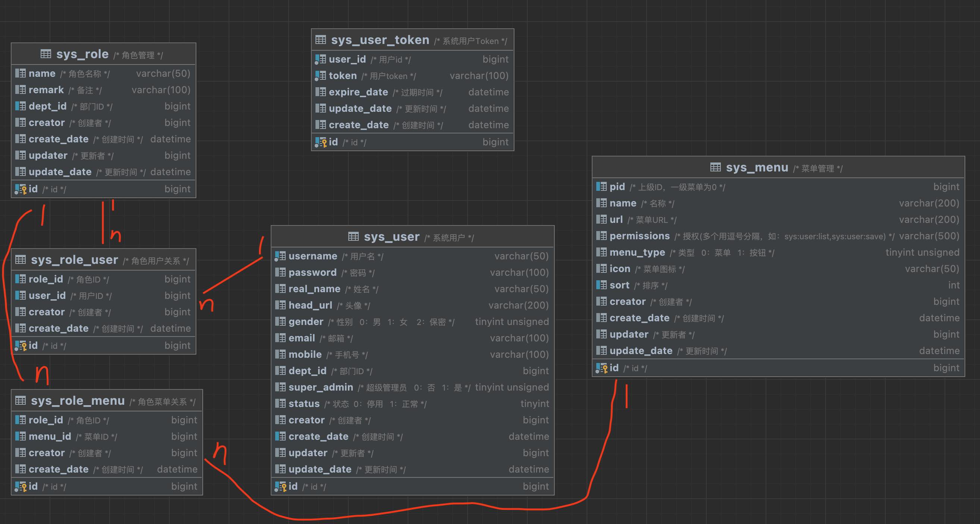Select super_admin column in sys_user

tap(412, 387)
